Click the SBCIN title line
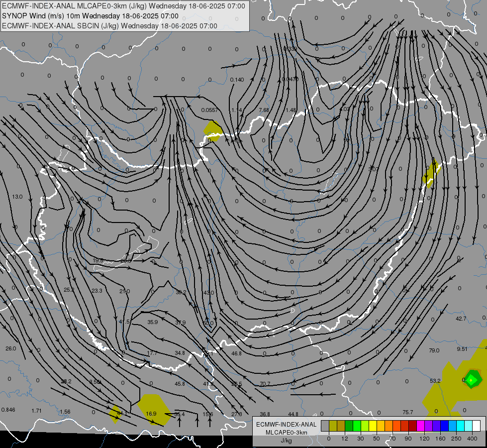 (x=109, y=26)
